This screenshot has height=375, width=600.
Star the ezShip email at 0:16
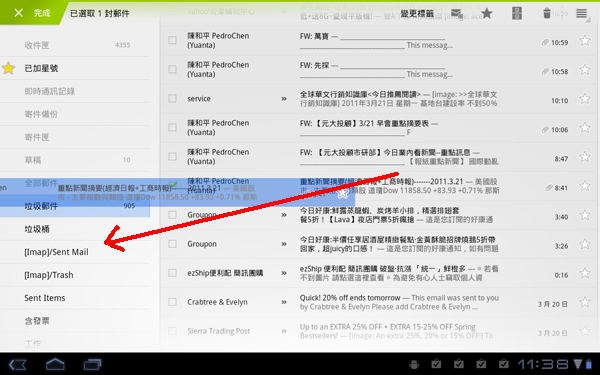point(584,273)
